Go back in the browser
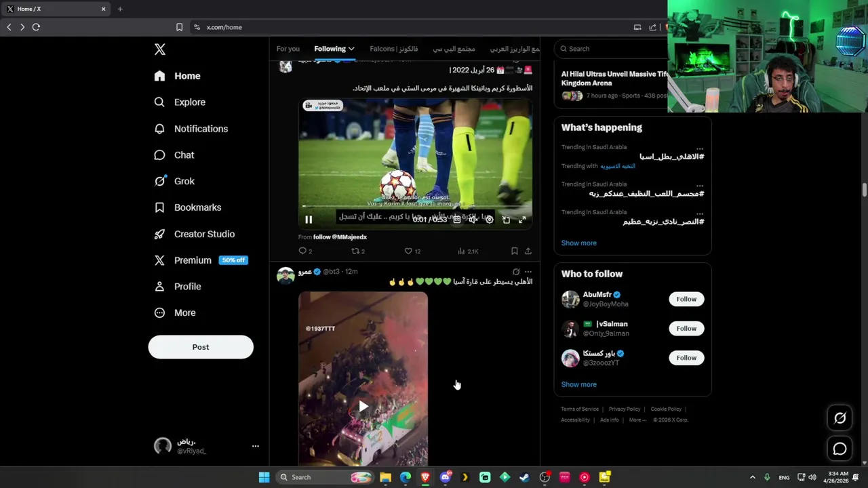The width and height of the screenshot is (868, 488). point(9,27)
